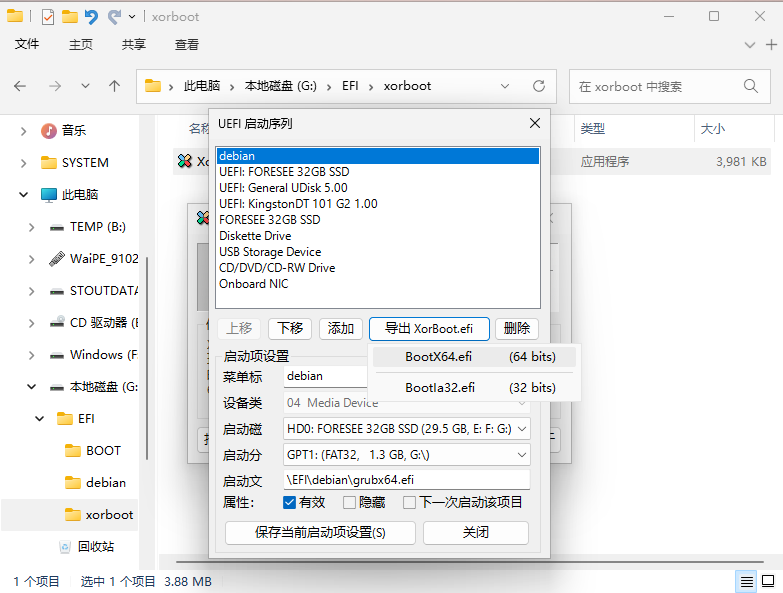This screenshot has width=783, height=593.
Task: Refresh the folder view
Action: pos(539,86)
